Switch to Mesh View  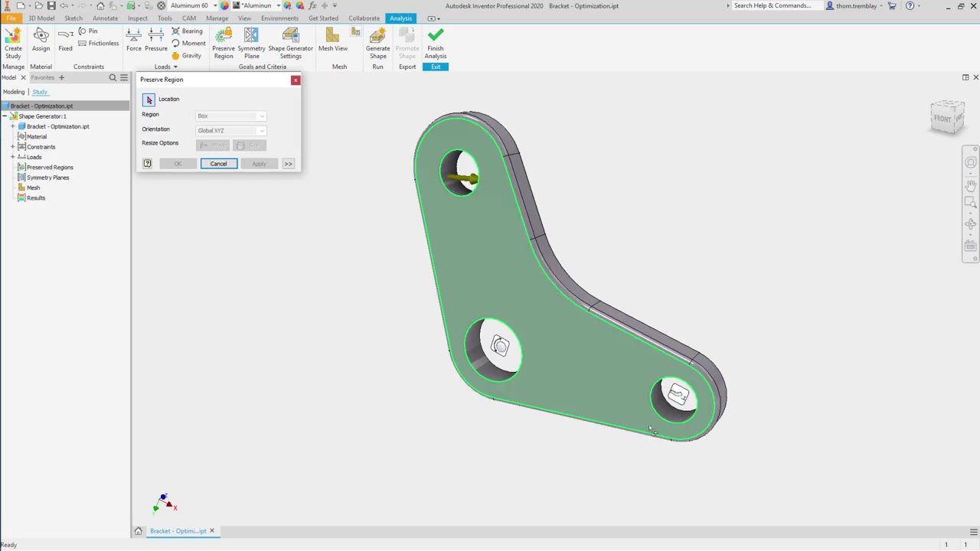[x=332, y=41]
